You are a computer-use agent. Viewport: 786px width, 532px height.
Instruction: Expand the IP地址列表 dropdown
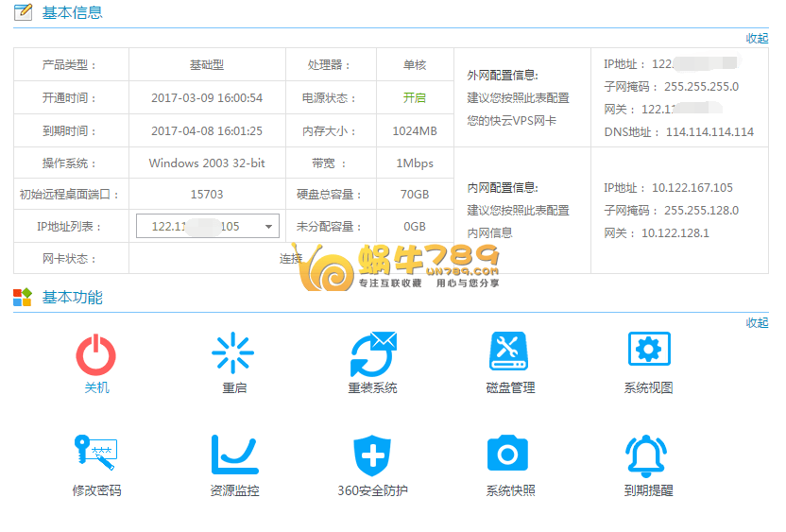point(206,227)
